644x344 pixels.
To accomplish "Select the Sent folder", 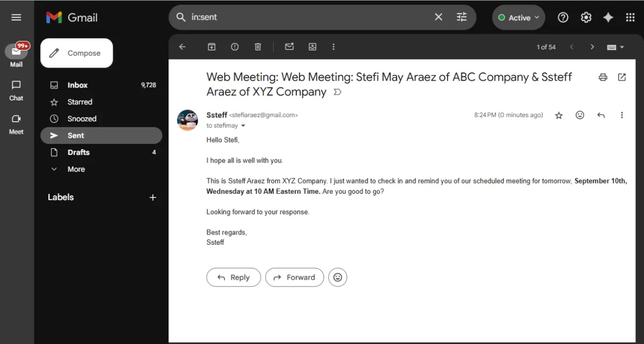I will [101, 135].
